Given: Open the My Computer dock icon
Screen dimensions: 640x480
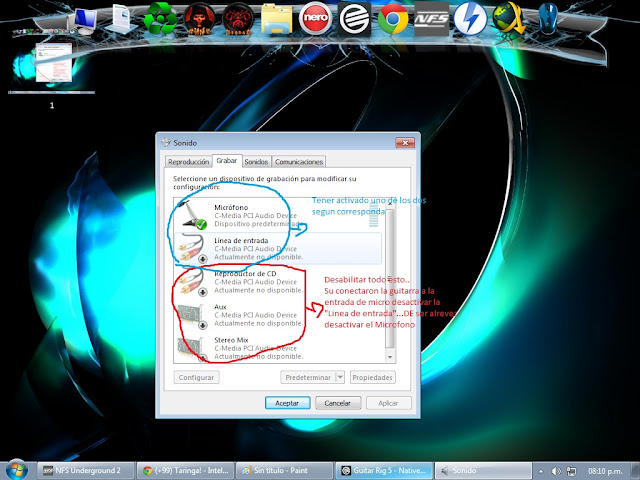Looking at the screenshot, I should (x=84, y=21).
